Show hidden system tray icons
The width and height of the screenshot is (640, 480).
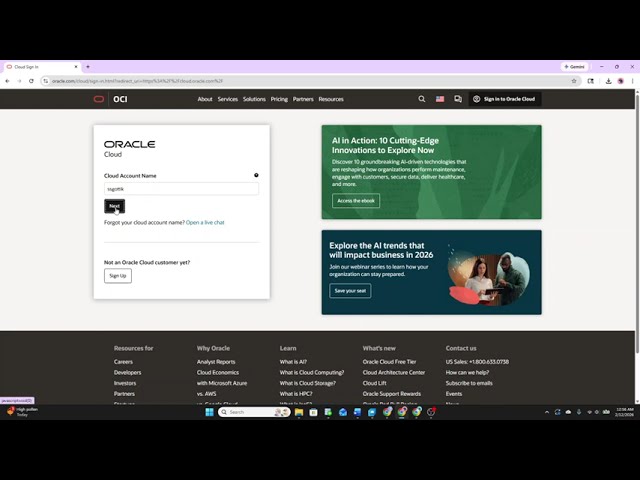coord(547,412)
